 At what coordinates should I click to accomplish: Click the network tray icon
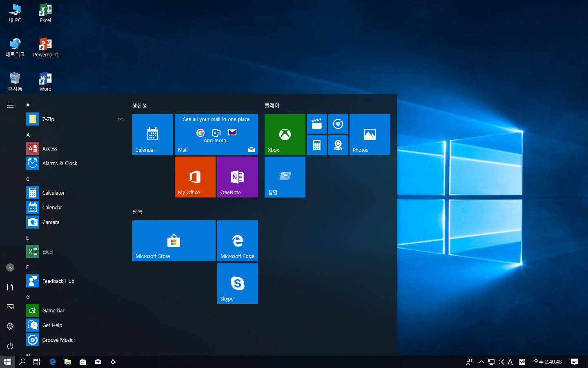(491, 362)
